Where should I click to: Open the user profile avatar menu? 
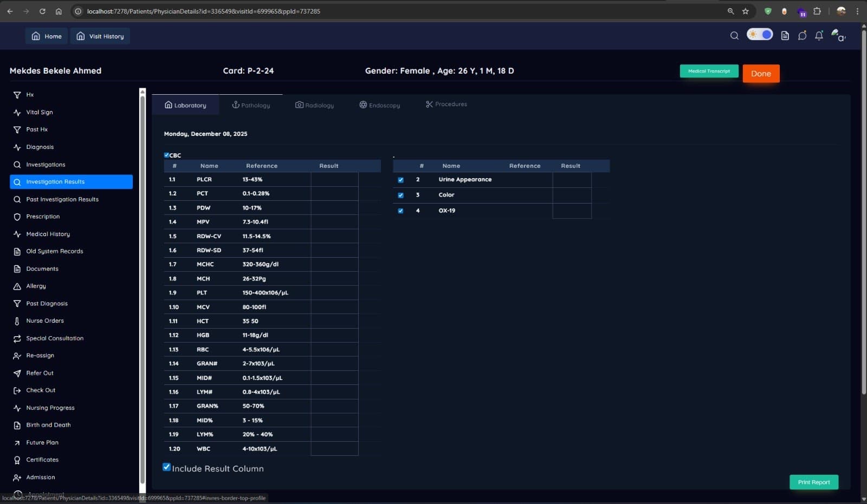[x=838, y=36]
